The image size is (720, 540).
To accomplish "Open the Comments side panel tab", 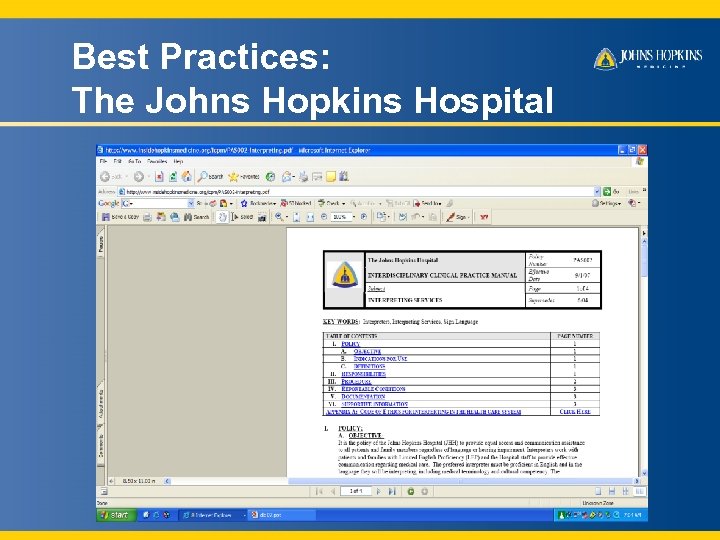I will [101, 445].
